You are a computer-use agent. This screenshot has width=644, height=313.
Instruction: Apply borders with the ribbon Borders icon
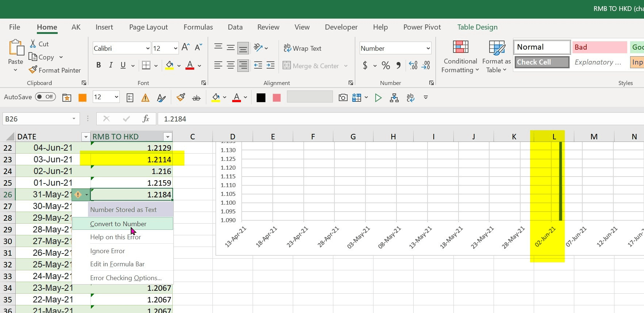pos(146,65)
